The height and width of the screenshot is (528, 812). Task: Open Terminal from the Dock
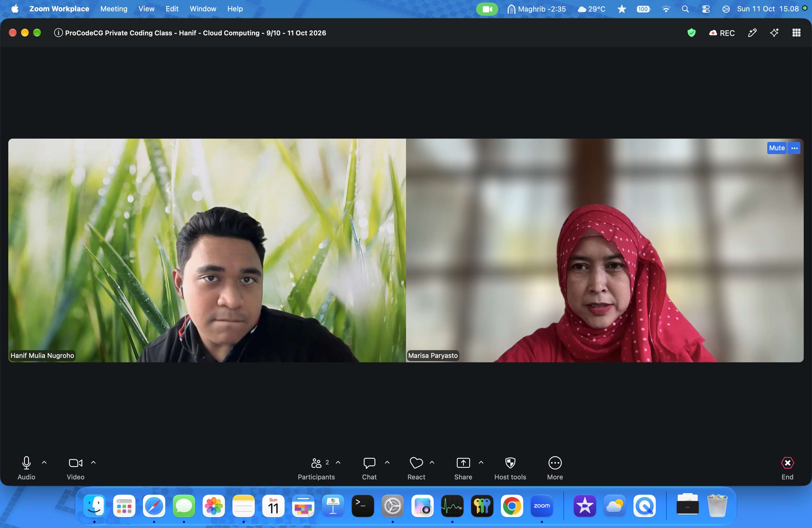pyautogui.click(x=363, y=506)
